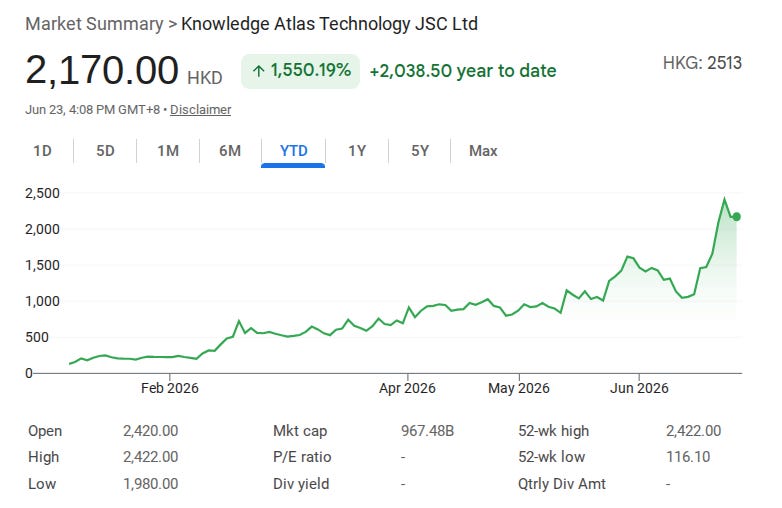The image size is (782, 508).
Task: Switch to the 1D time range
Action: point(42,151)
